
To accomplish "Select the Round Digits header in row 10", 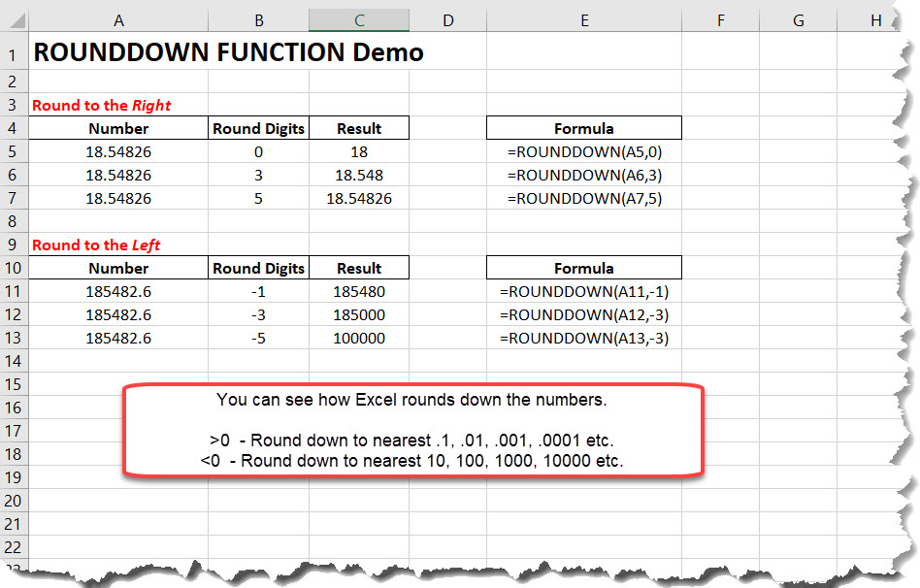I will [259, 268].
